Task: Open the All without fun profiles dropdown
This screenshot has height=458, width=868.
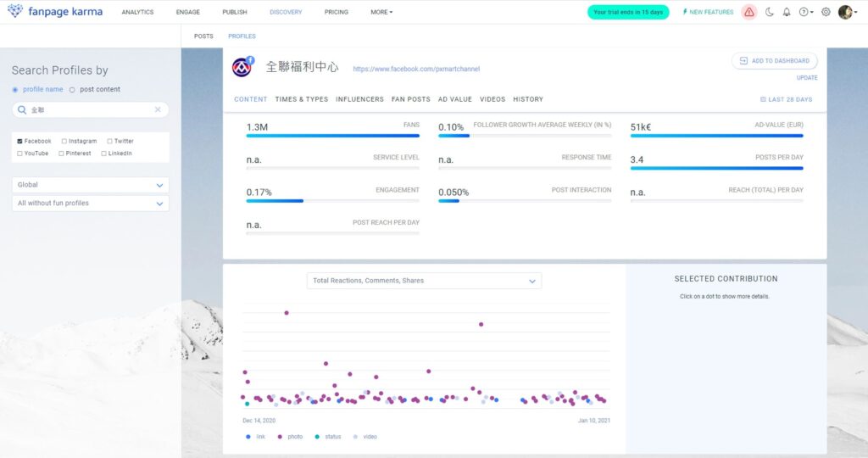Action: click(x=91, y=204)
